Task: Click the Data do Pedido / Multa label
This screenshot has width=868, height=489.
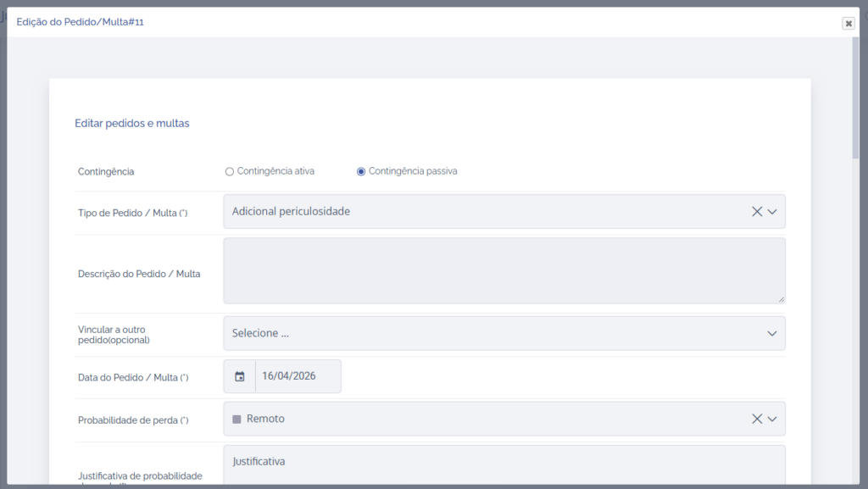Action: 132,377
